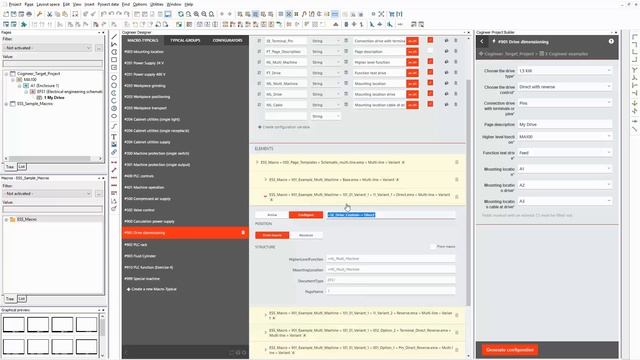640x360 pixels.
Task: Expand ESS_Macro folder in Macros tree
Action: [x=7, y=220]
